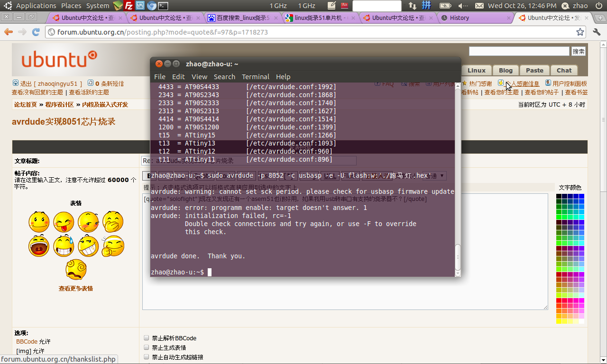Viewport: 607px width, 364px height.
Task: Open the terminal Terminal menu
Action: [x=256, y=77]
